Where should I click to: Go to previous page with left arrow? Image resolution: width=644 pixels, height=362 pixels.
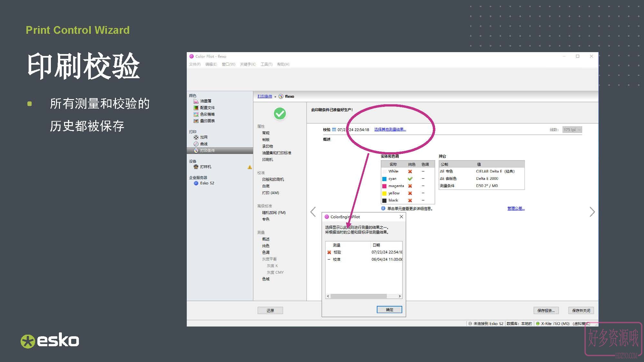pyautogui.click(x=313, y=212)
